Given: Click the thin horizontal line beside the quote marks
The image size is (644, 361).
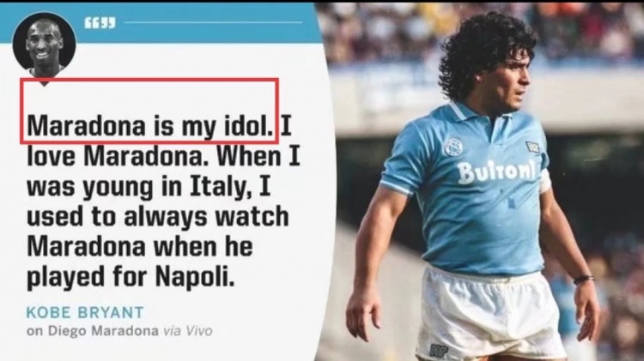Looking at the screenshot, I should (214, 22).
